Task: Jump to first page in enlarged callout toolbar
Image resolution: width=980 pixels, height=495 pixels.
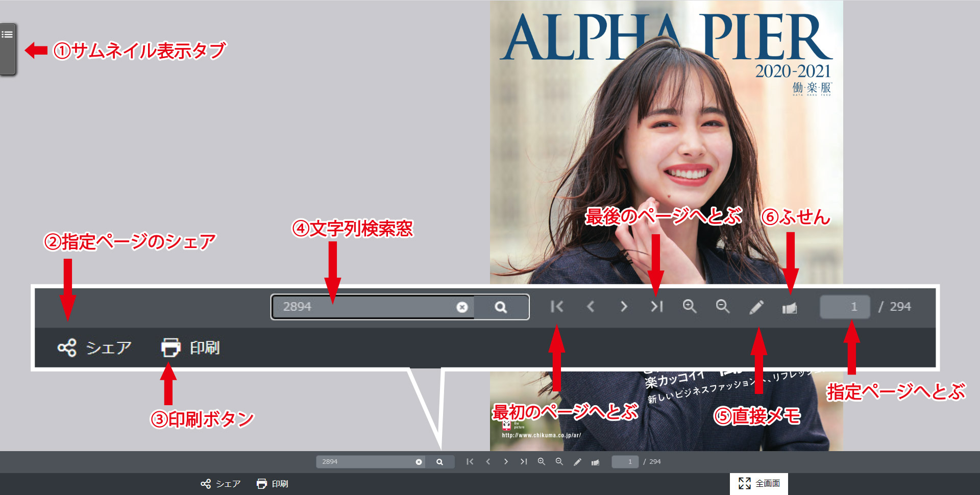Action: click(x=557, y=307)
